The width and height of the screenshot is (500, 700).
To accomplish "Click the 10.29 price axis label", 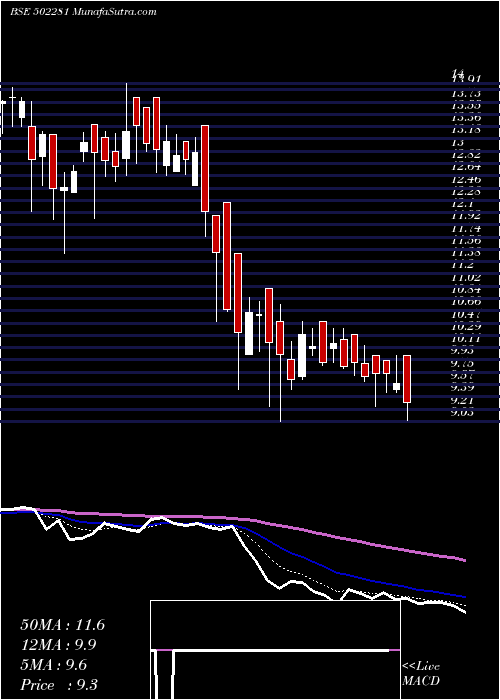I will coord(466,327).
